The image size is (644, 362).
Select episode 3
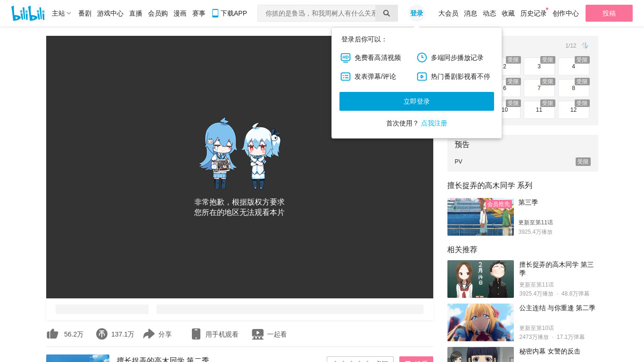click(x=539, y=66)
